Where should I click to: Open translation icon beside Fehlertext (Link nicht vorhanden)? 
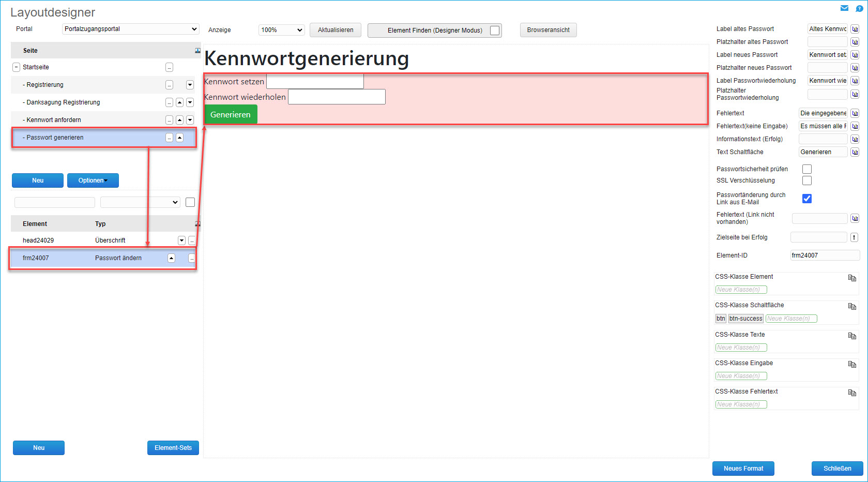(855, 218)
